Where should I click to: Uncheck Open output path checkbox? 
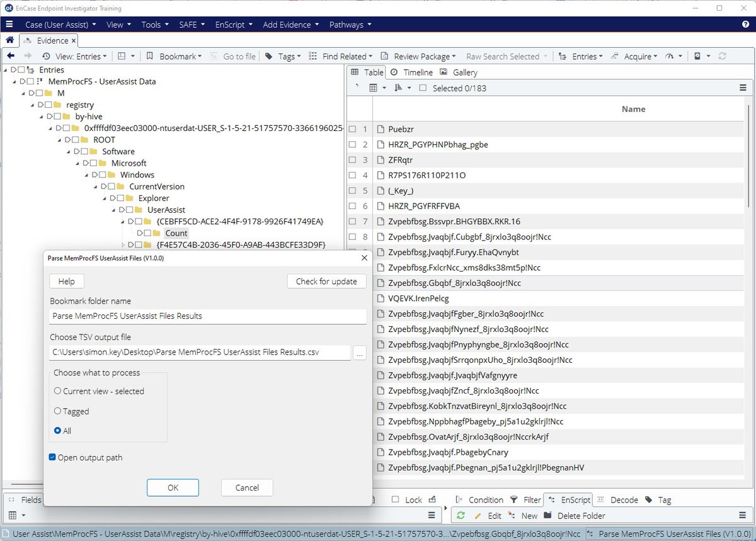point(52,457)
